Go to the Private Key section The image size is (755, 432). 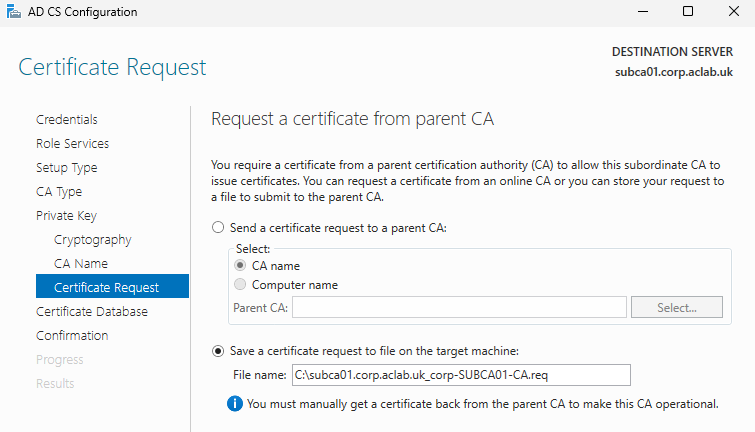coord(66,216)
